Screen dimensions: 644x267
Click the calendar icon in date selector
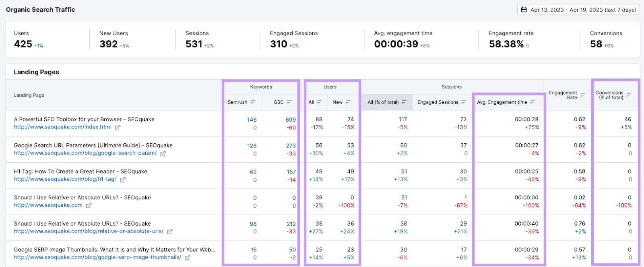[x=524, y=10]
